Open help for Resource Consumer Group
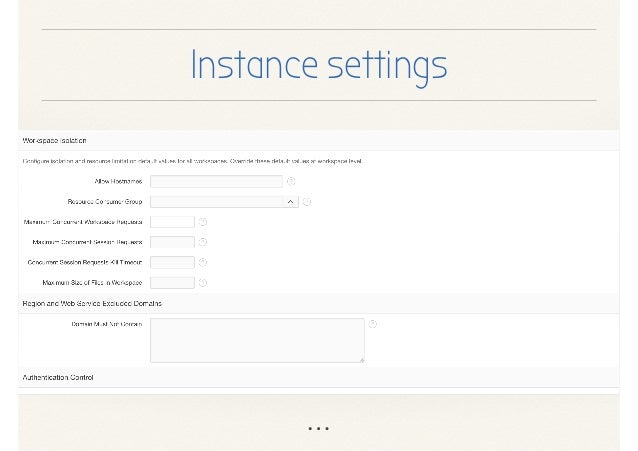Screen dimensions: 638x451 click(307, 202)
